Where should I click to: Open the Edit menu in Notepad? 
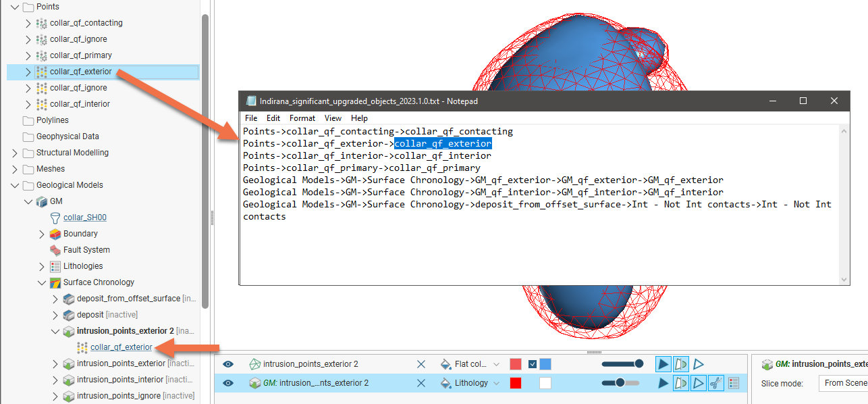point(273,118)
